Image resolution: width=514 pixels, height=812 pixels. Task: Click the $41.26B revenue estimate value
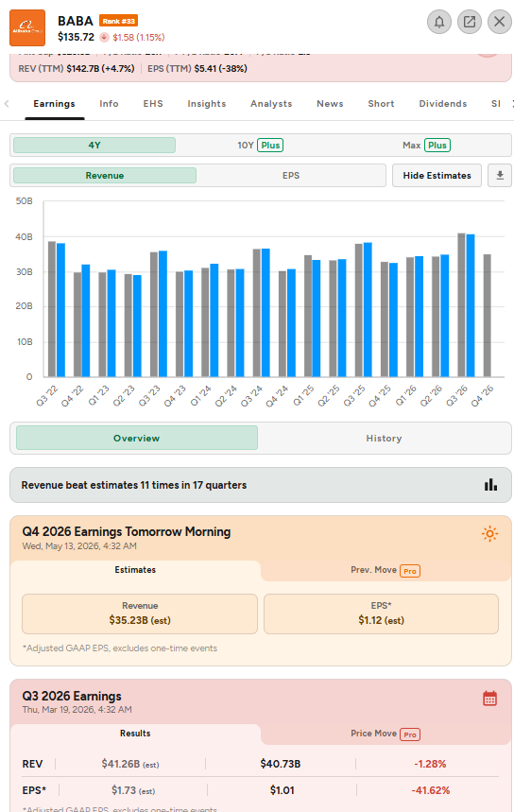(x=130, y=764)
